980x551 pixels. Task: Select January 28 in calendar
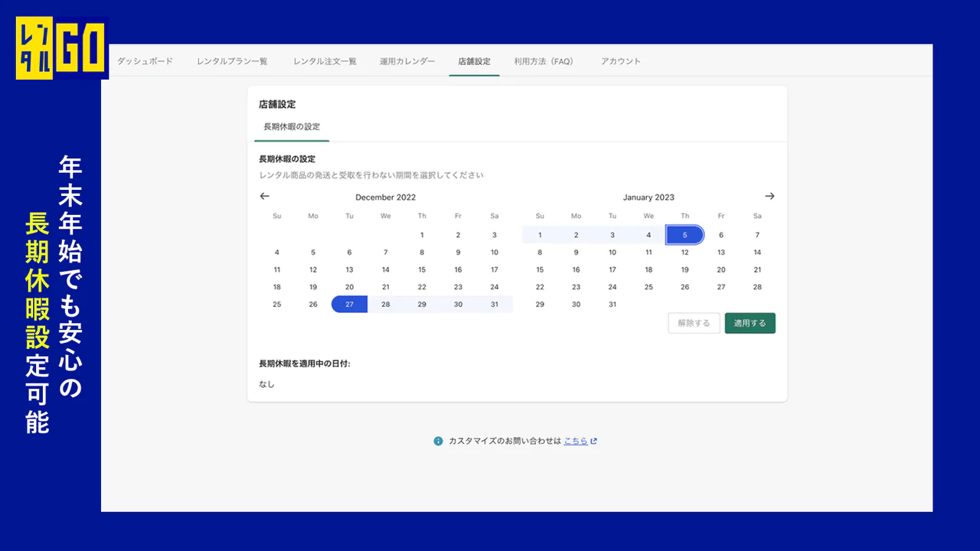tap(757, 287)
